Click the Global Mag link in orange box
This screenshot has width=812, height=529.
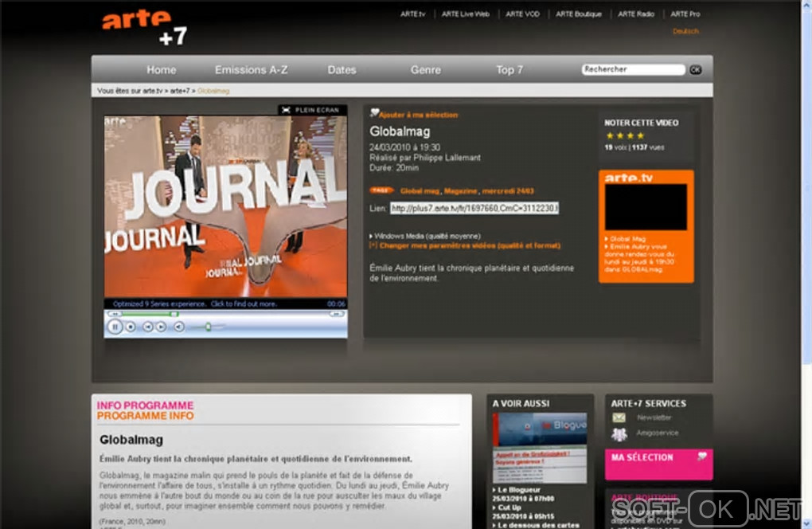coord(627,239)
